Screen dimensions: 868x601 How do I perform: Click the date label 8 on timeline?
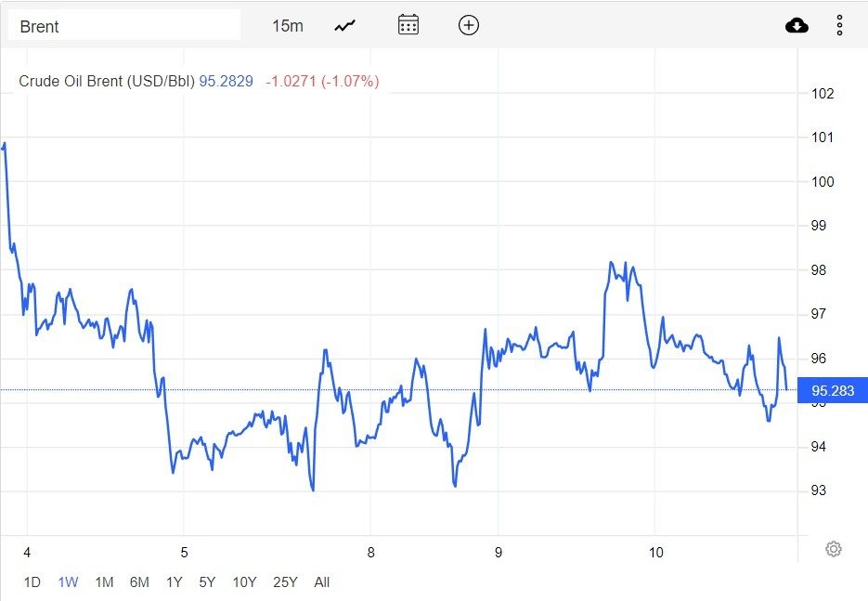tap(370, 553)
